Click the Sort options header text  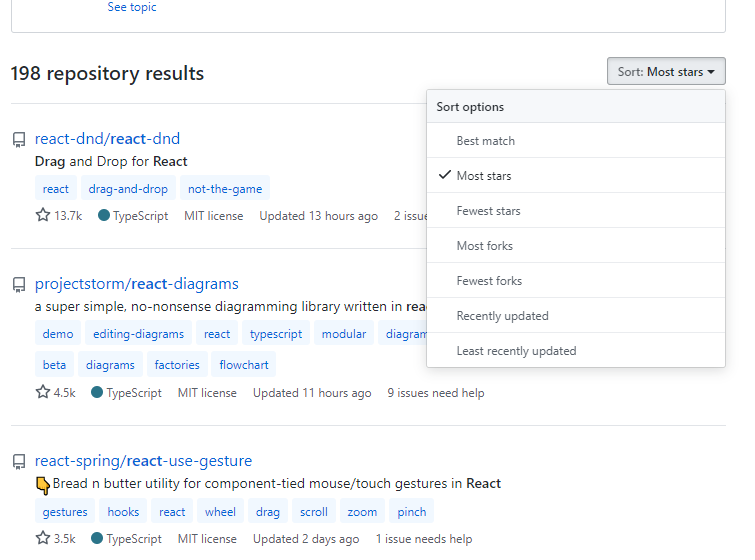coord(470,107)
